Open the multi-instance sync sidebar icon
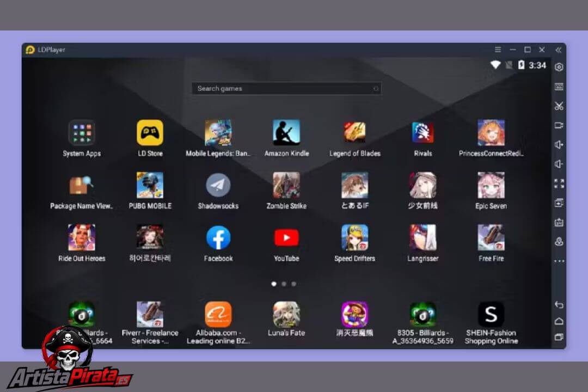Viewport: 588px width, 392px height. point(559,203)
